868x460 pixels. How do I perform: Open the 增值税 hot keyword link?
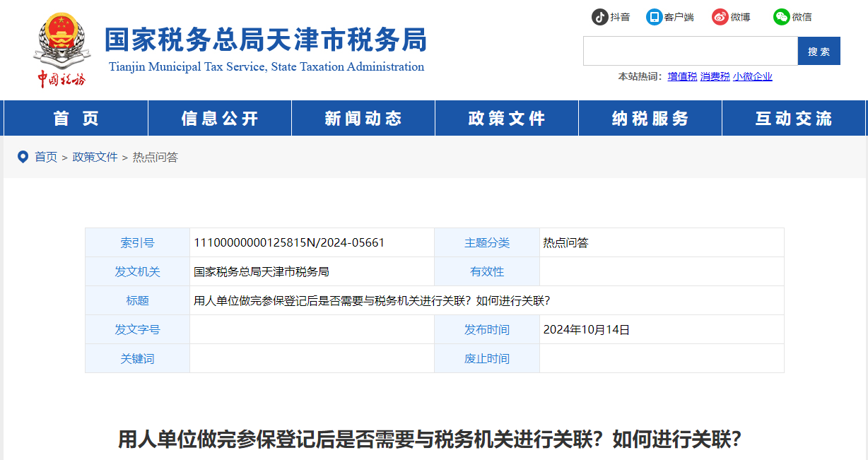(x=682, y=76)
